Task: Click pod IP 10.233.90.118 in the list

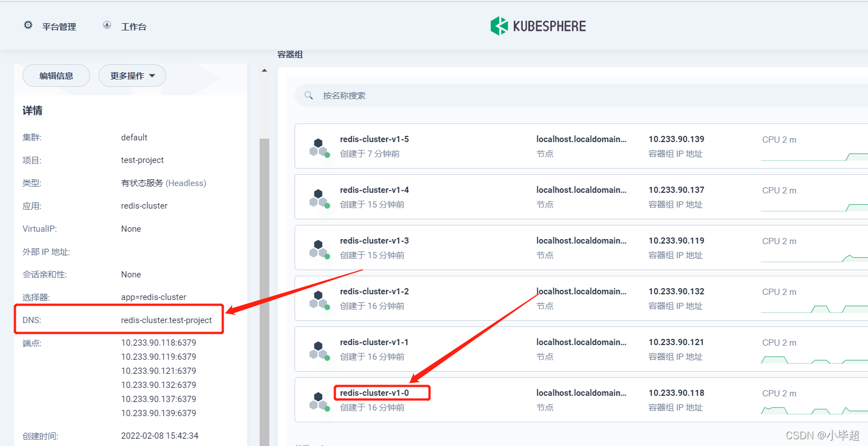Action: 676,393
